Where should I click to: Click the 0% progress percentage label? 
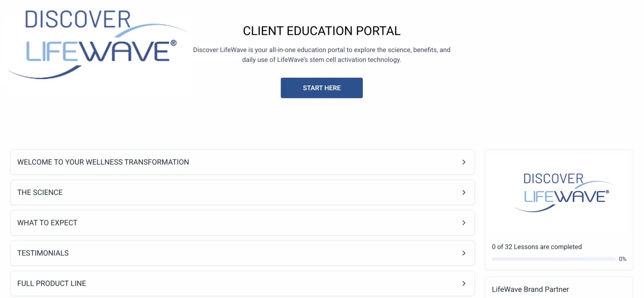(x=623, y=259)
